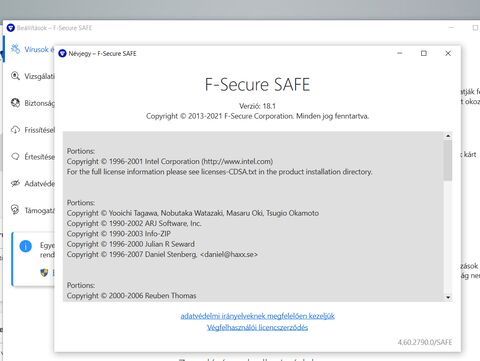Open the Biztonság globe icon
480x361 pixels.
tap(15, 103)
